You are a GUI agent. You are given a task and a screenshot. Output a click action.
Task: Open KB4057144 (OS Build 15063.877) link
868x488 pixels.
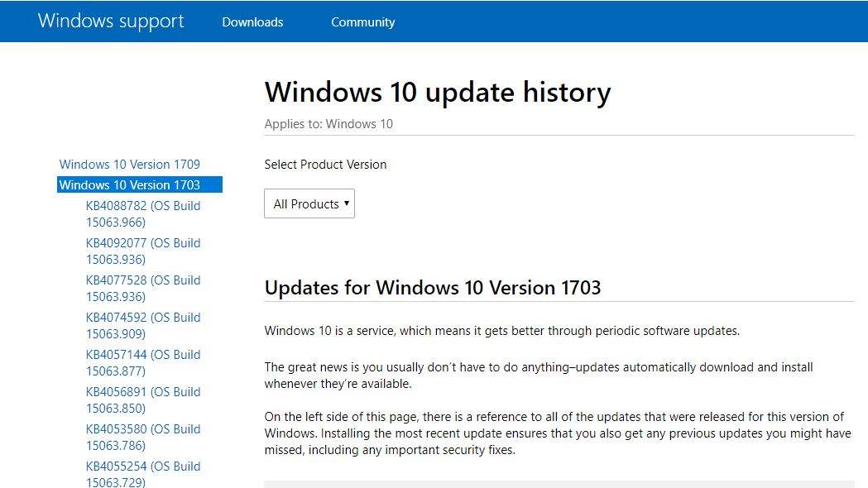pyautogui.click(x=143, y=362)
